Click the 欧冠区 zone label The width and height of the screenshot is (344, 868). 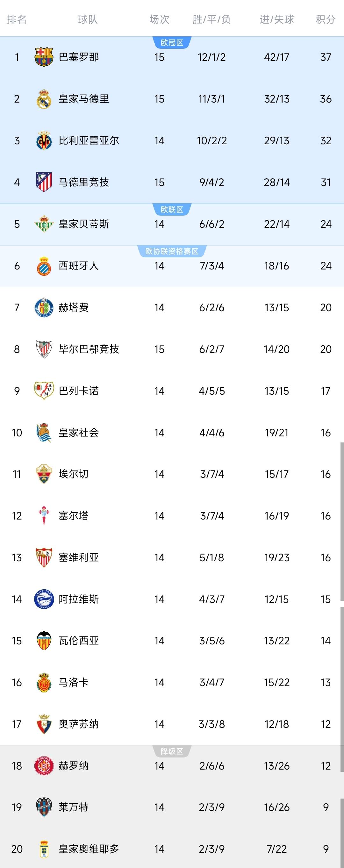click(x=172, y=43)
